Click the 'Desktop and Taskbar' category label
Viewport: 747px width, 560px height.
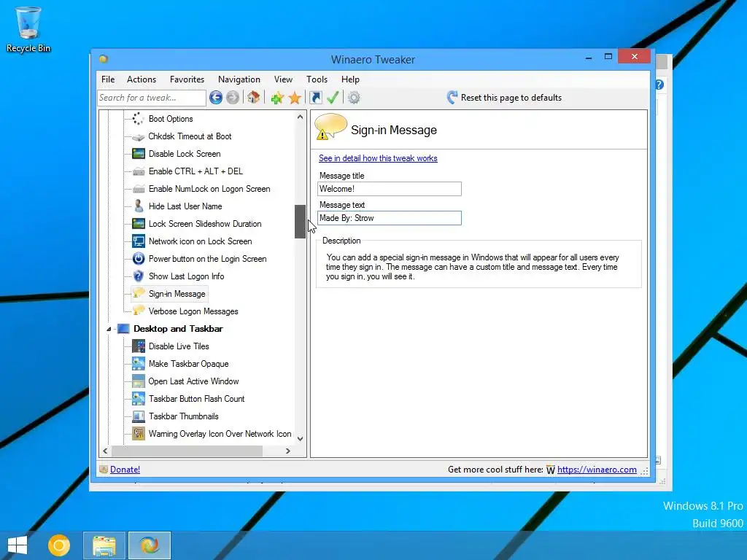coord(178,329)
